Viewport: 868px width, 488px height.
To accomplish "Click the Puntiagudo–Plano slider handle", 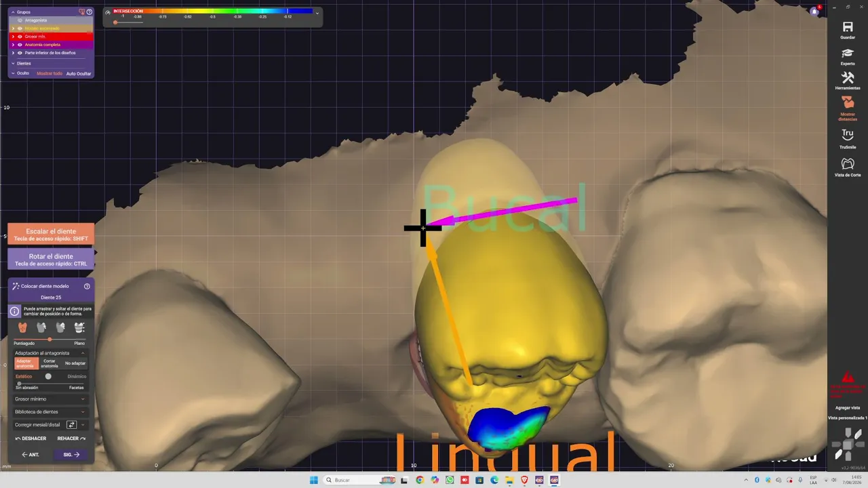I will (50, 339).
